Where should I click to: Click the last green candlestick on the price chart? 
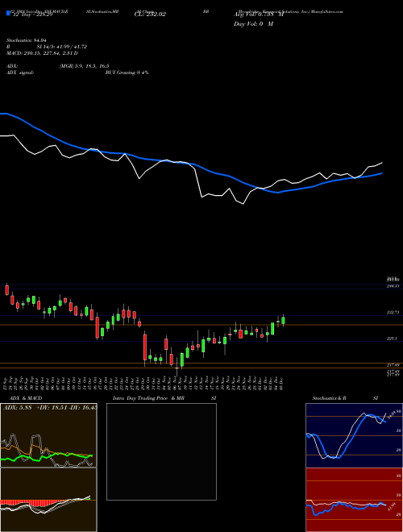coord(283,321)
